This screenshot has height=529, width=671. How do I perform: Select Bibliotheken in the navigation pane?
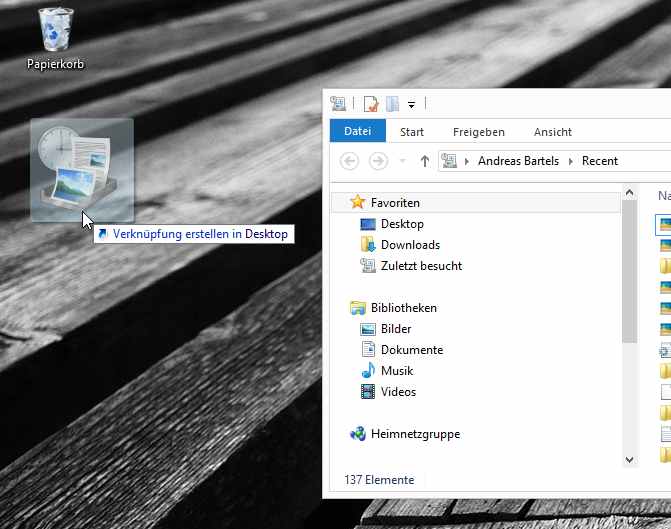(404, 308)
